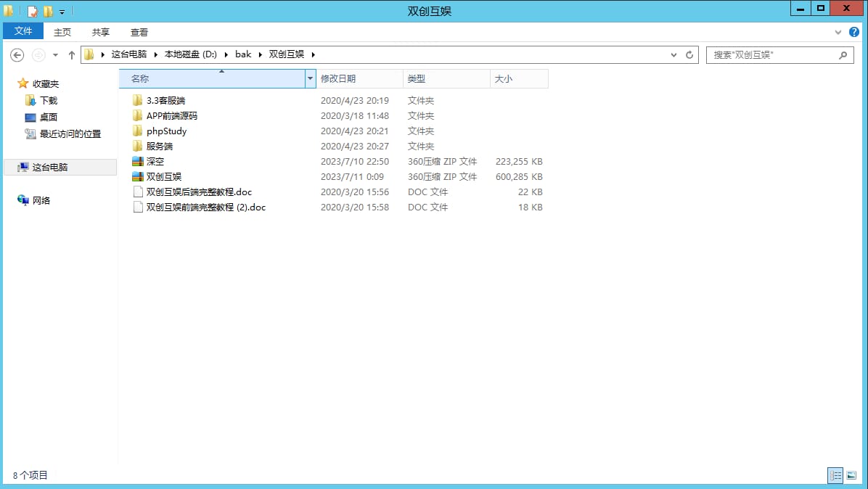
Task: Click the search box for 双创互娱
Action: pos(772,55)
